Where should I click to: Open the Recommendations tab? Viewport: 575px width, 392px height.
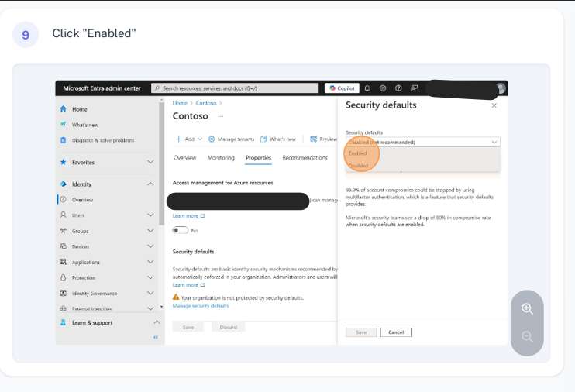click(x=305, y=158)
